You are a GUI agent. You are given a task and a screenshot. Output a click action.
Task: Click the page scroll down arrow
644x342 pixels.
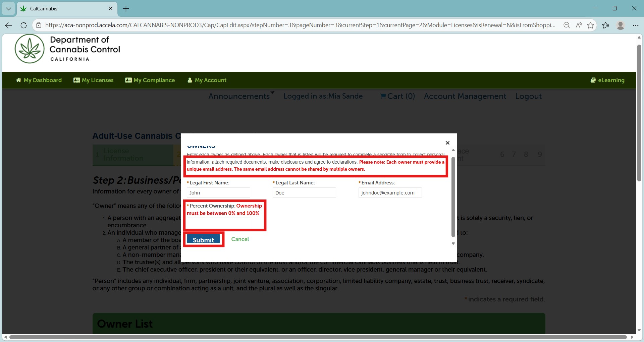pos(639,330)
